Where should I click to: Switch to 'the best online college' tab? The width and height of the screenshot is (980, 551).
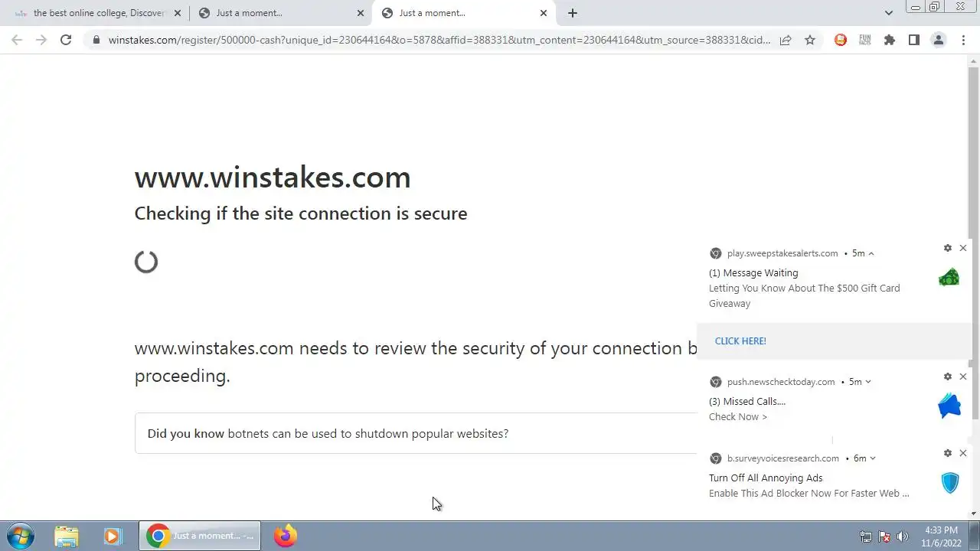pyautogui.click(x=99, y=13)
